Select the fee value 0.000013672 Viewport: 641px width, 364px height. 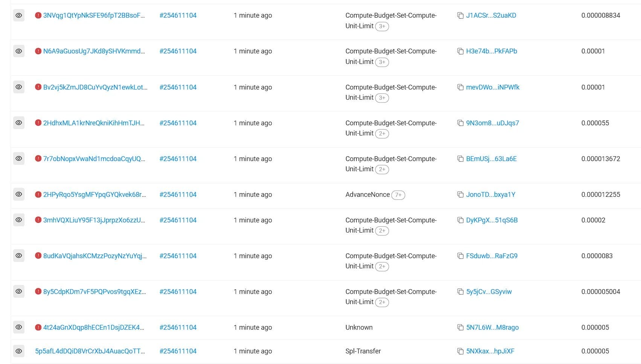click(601, 158)
